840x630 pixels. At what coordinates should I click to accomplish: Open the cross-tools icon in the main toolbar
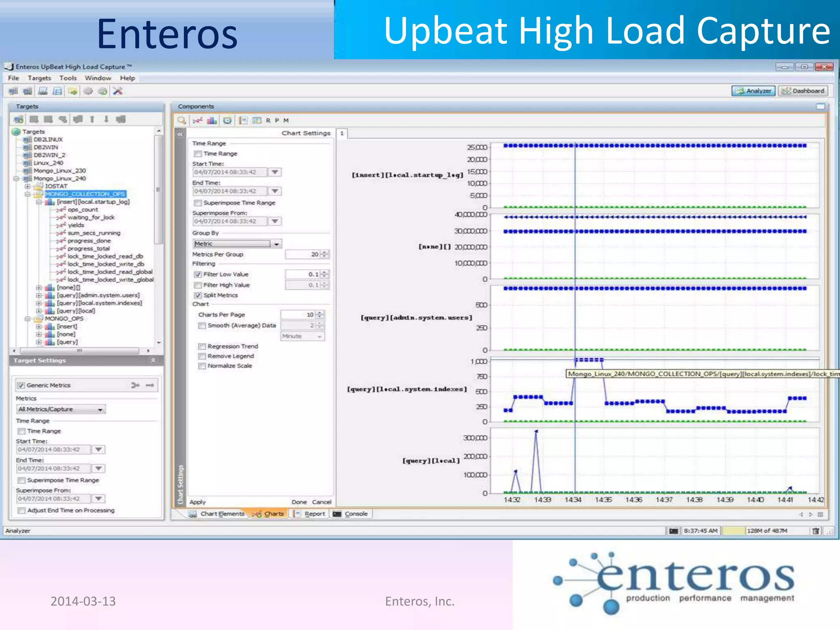(x=118, y=91)
